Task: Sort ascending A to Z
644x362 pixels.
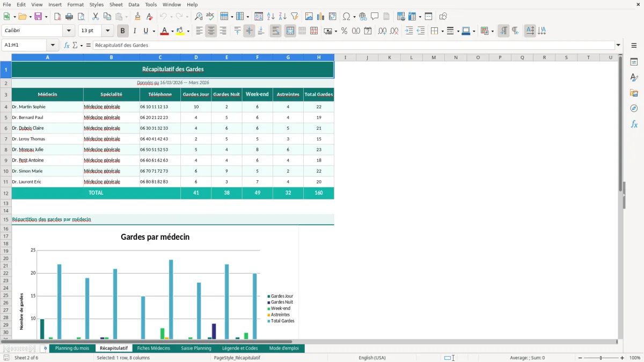Action: pos(271,17)
